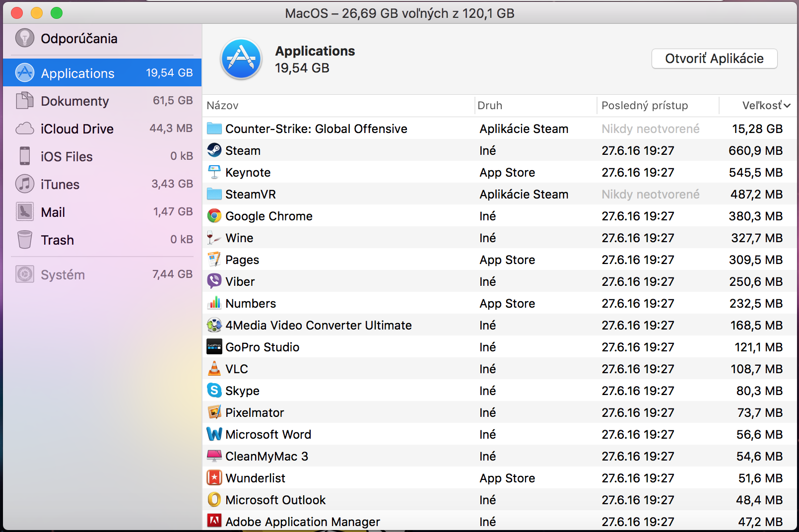The width and height of the screenshot is (799, 532).
Task: Select the GoPro Studio name text
Action: pyautogui.click(x=263, y=347)
